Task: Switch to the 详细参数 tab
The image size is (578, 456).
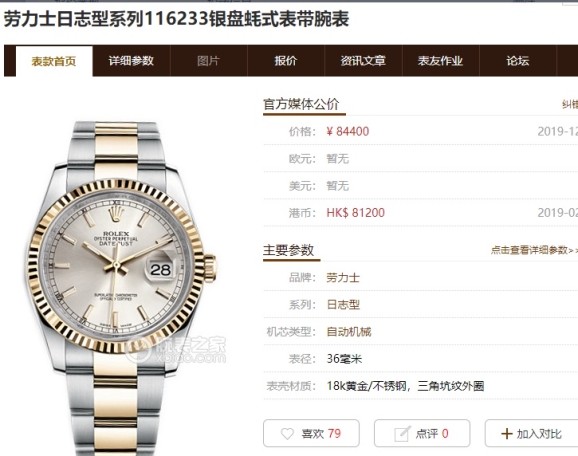Action: click(131, 61)
